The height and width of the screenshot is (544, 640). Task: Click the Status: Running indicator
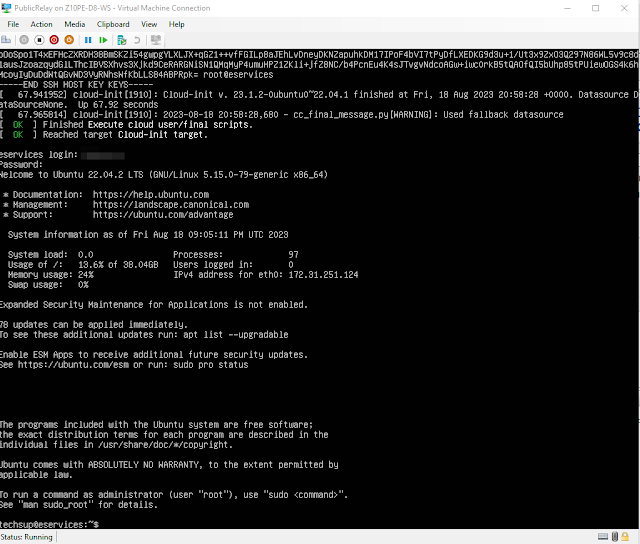coord(27,537)
